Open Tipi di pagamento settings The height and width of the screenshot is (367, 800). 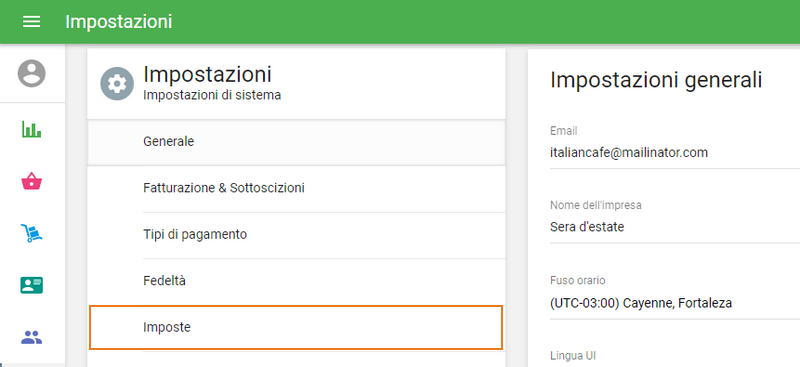(x=296, y=235)
